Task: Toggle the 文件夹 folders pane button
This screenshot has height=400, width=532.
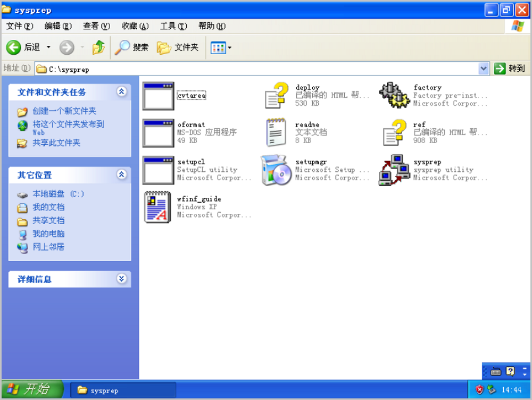Action: point(178,48)
